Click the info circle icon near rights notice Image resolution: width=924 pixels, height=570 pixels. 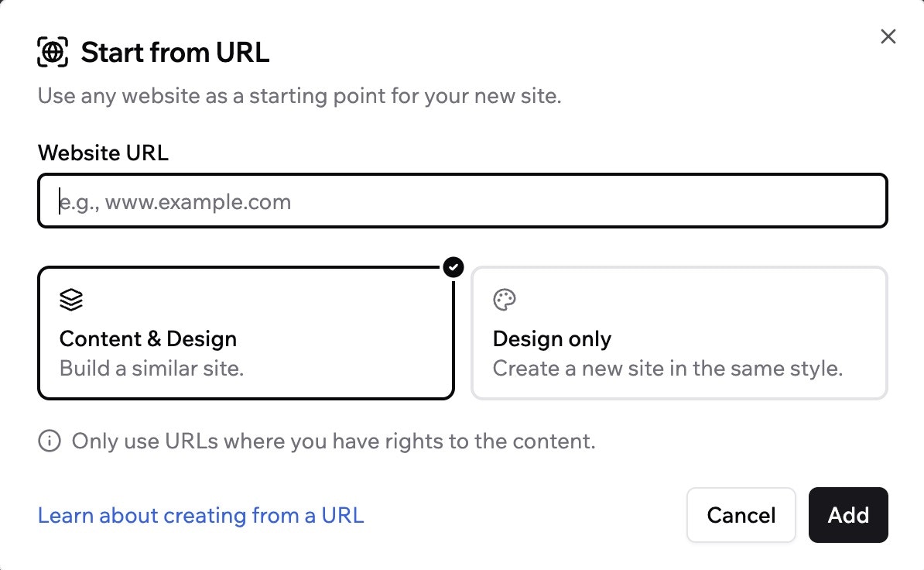pos(49,441)
